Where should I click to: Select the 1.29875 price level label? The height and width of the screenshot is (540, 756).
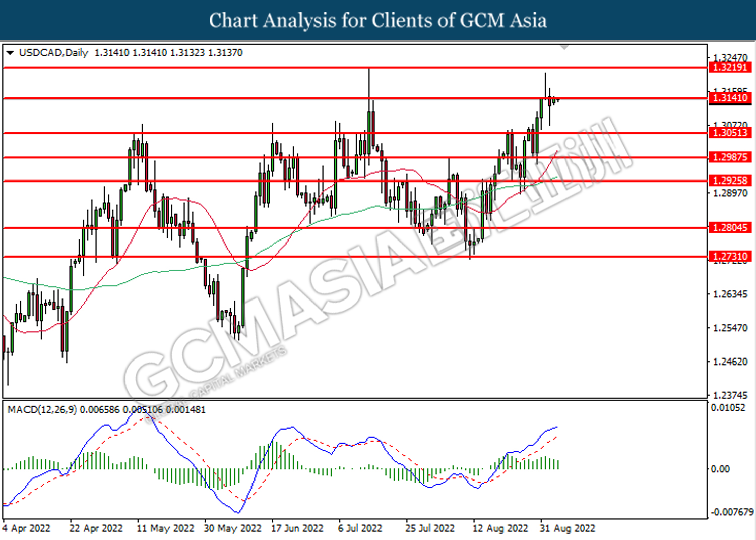(x=730, y=157)
